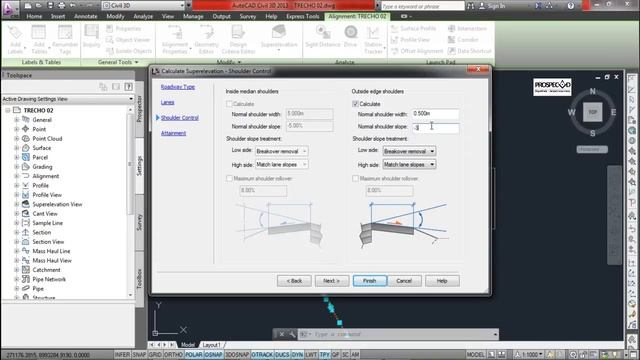Click the Add Tables ribbon icon
The height and width of the screenshot is (360, 640).
coord(39,39)
